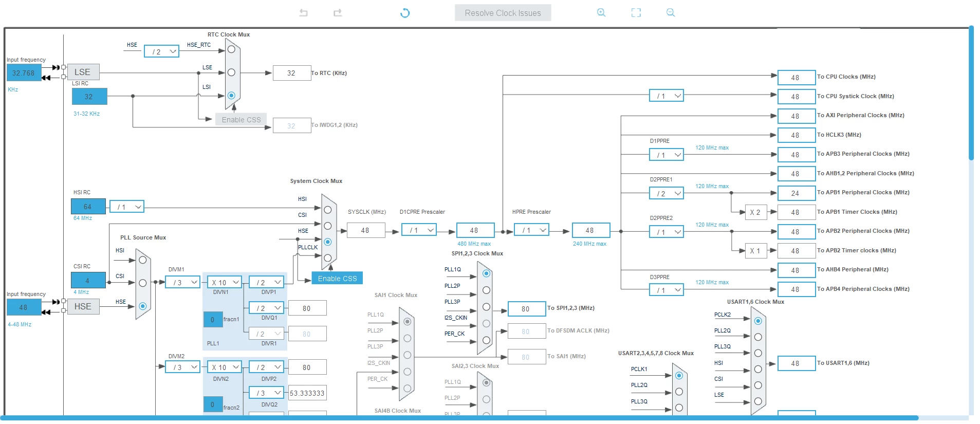Select LSI in RTC Clock Mux
The width and height of the screenshot is (980, 424).
pyautogui.click(x=231, y=96)
